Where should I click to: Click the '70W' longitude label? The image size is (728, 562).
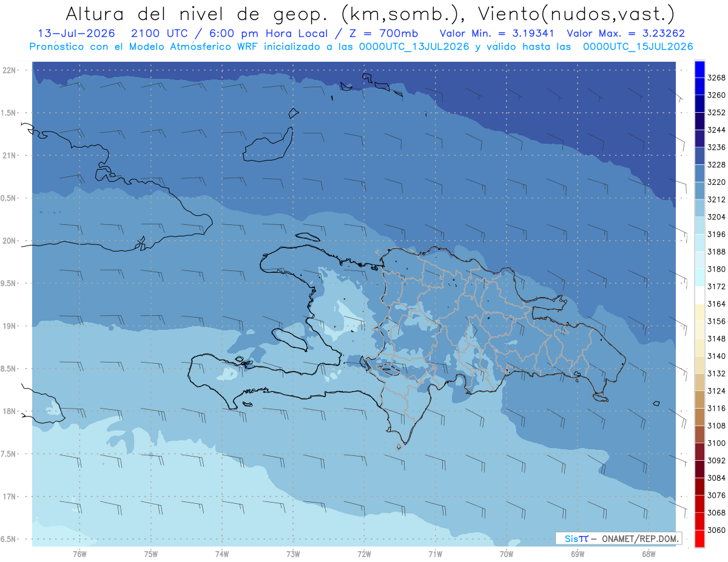(507, 554)
